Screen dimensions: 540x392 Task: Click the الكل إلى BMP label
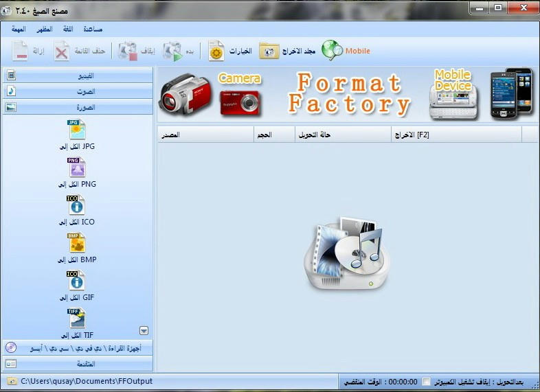click(77, 260)
